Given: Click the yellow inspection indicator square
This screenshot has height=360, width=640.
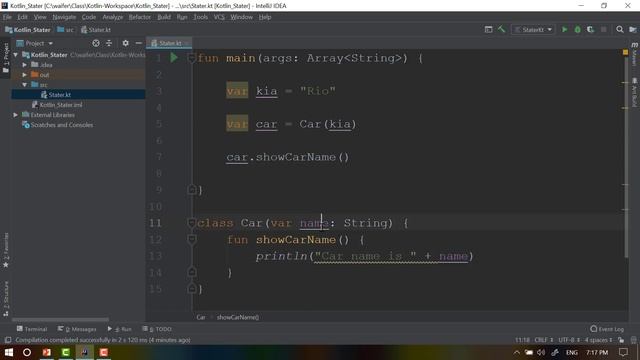Looking at the screenshot, I should 625,52.
